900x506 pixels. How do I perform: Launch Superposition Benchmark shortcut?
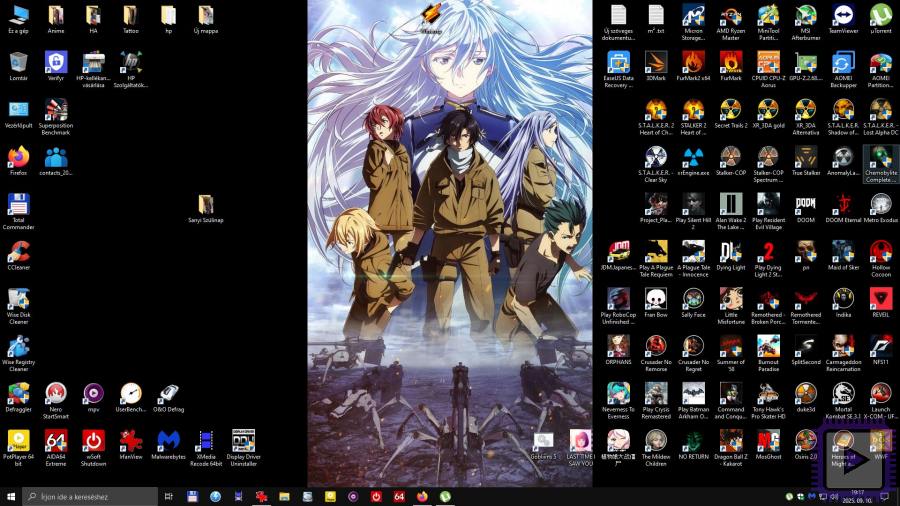[56, 117]
